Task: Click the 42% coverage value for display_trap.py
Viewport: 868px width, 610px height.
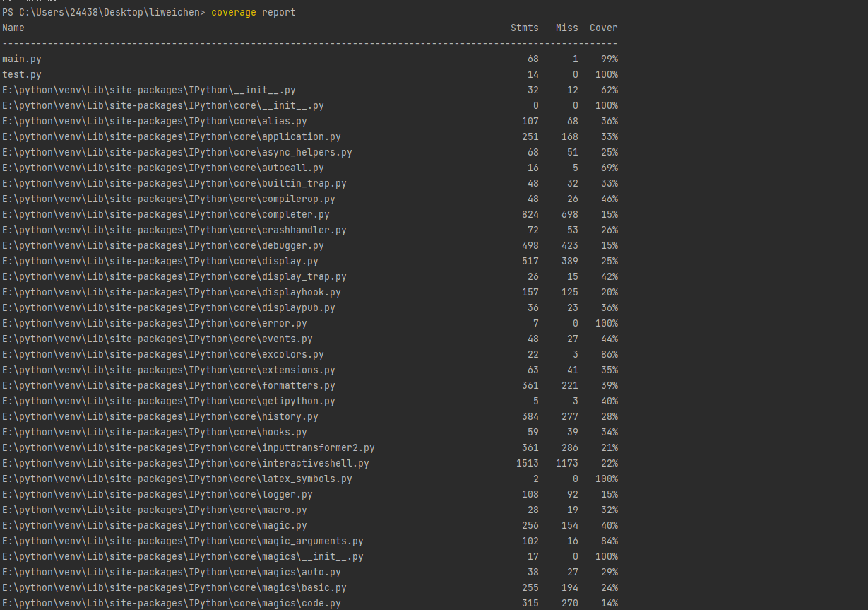Action: click(610, 277)
